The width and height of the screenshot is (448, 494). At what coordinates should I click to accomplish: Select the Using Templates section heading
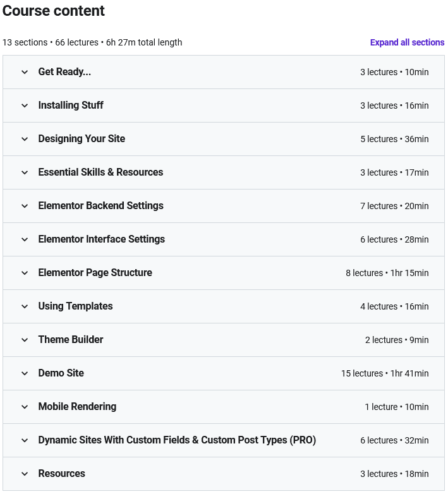click(x=75, y=306)
